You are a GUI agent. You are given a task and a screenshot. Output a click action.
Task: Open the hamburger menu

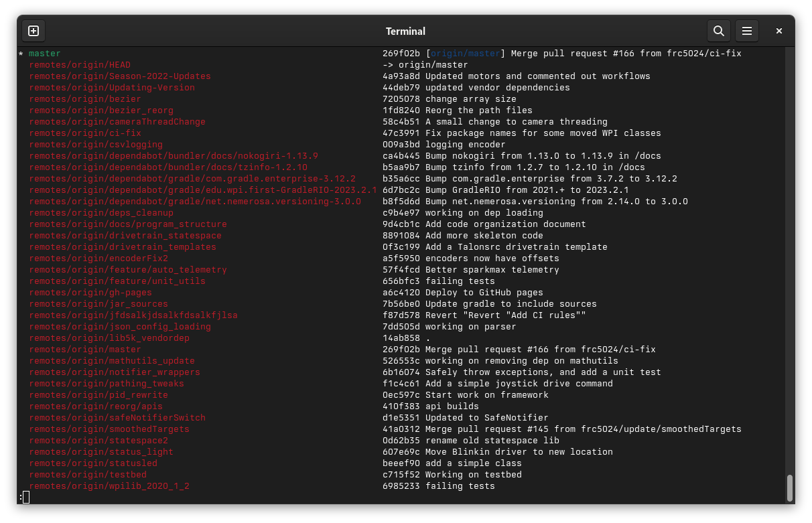tap(747, 31)
